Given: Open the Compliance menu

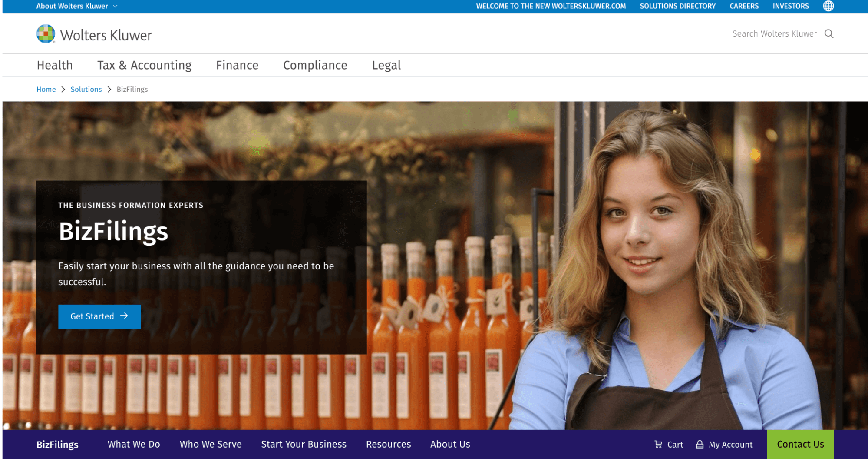Looking at the screenshot, I should point(315,65).
